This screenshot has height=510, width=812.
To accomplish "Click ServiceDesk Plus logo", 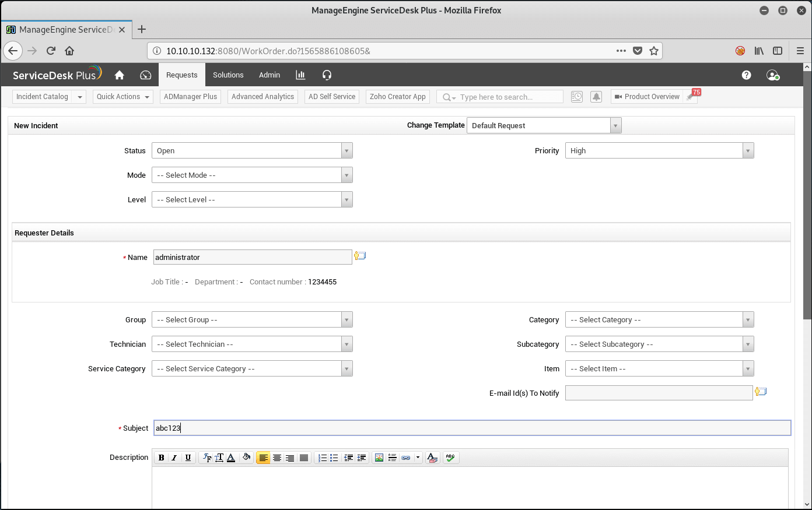I will [x=57, y=74].
